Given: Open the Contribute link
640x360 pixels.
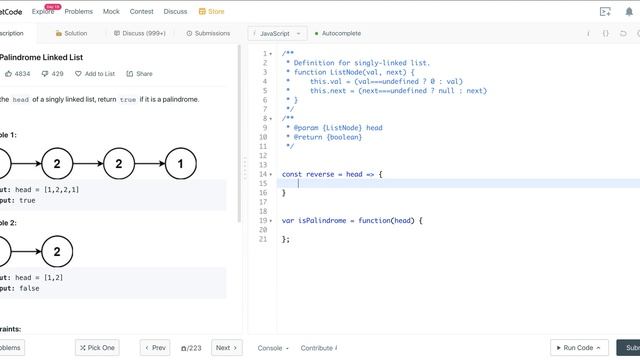Looking at the screenshot, I should pos(319,348).
